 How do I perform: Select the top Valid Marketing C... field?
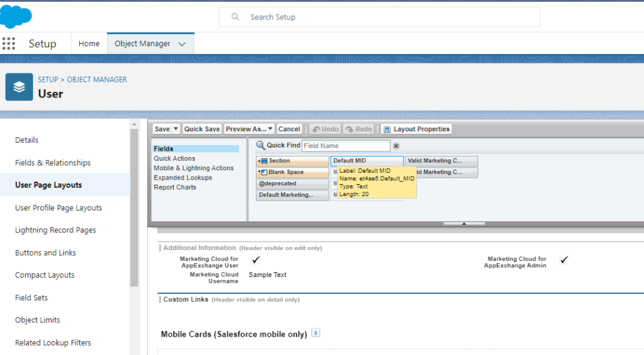click(441, 161)
